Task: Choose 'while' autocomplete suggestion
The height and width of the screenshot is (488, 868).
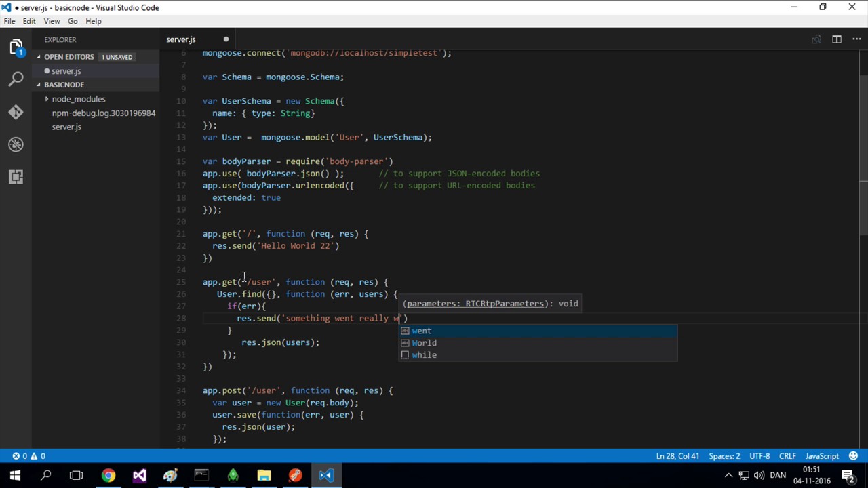Action: (x=538, y=355)
